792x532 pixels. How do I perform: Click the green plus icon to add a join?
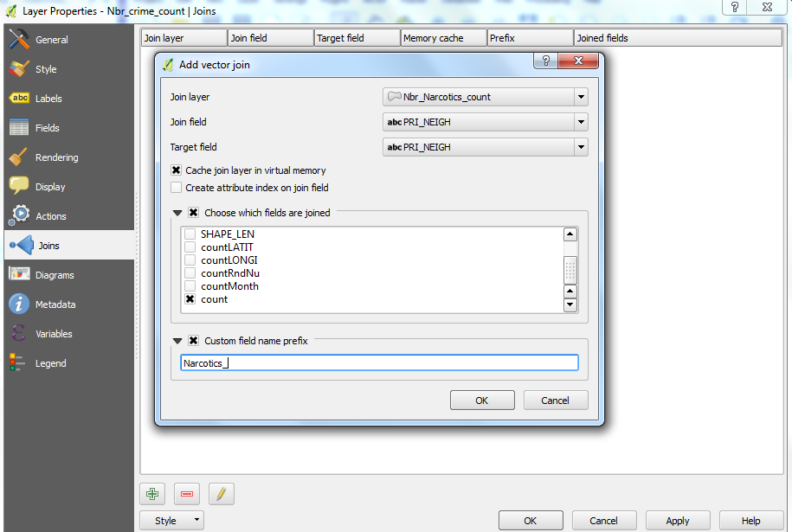pyautogui.click(x=152, y=493)
